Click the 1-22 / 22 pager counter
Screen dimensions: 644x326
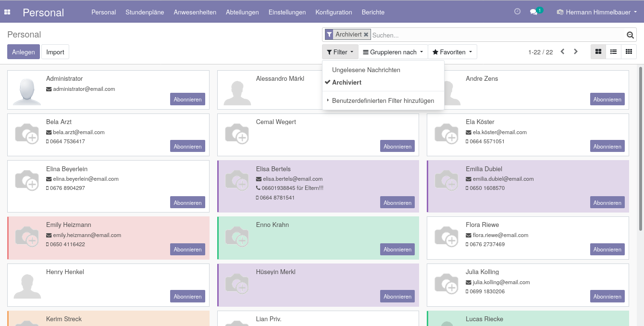[x=541, y=52]
